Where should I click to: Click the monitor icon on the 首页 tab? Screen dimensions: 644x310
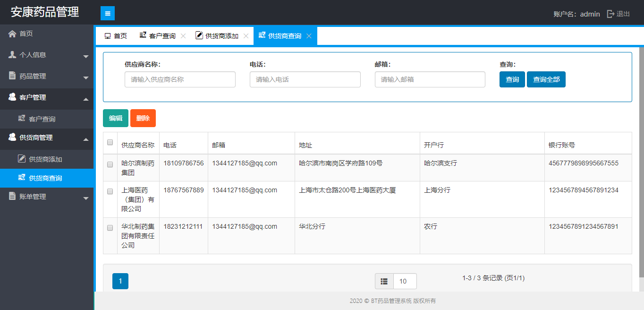(x=108, y=36)
